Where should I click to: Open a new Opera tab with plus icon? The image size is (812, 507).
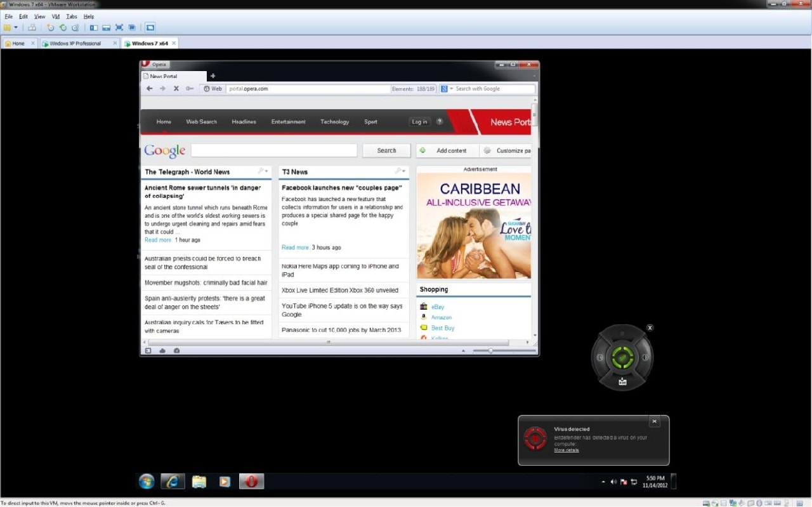click(x=213, y=76)
